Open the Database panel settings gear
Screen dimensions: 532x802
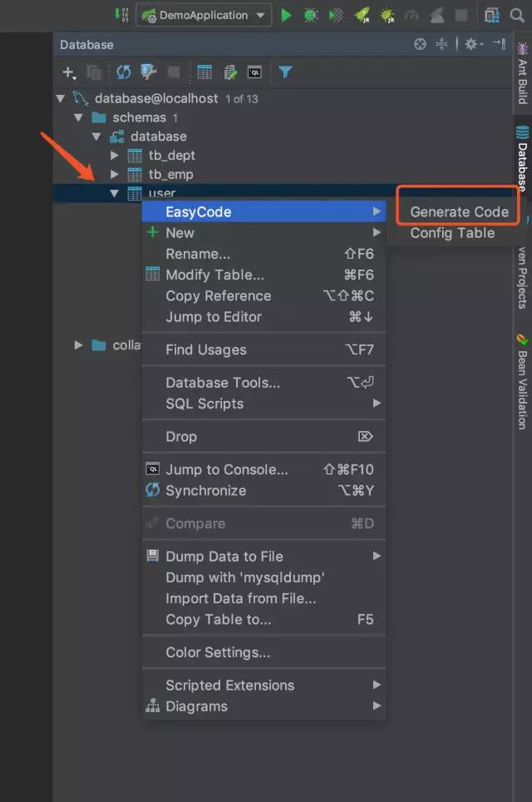pos(472,44)
